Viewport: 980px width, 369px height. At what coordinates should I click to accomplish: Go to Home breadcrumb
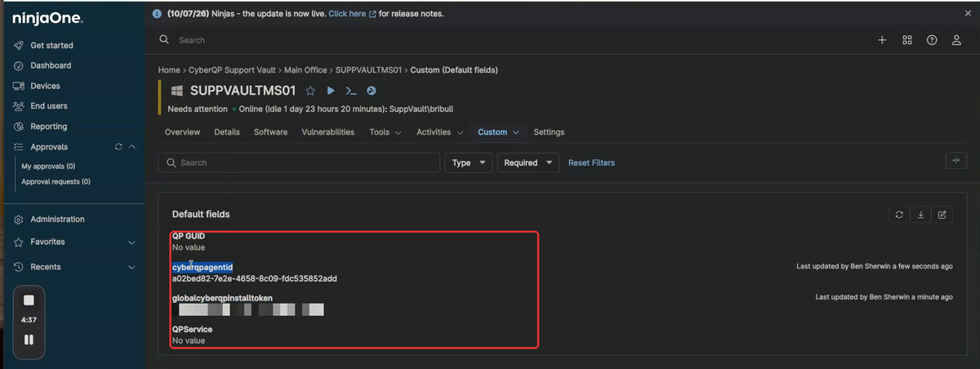(x=169, y=70)
